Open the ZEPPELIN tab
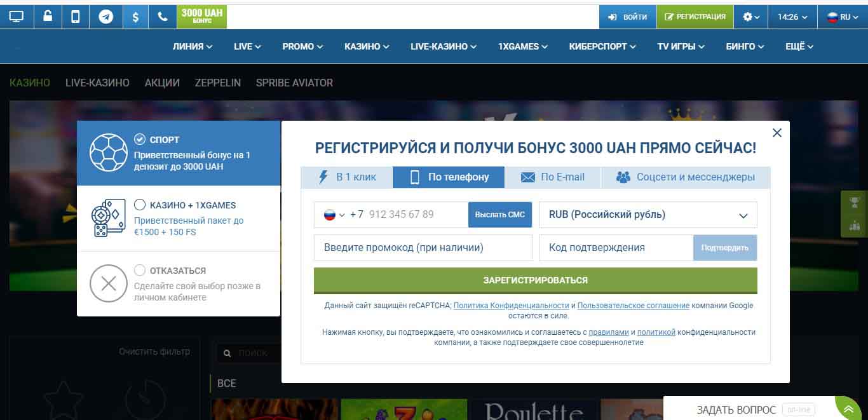 (x=218, y=83)
